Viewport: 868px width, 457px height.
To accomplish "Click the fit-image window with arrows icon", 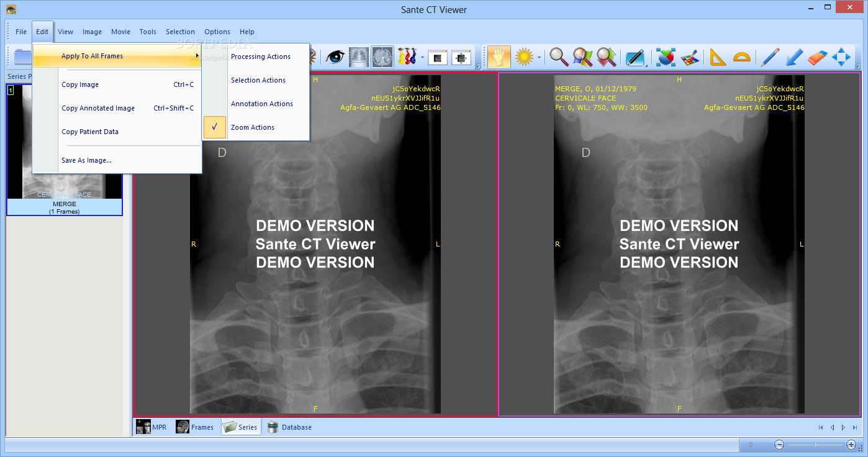I will point(461,57).
